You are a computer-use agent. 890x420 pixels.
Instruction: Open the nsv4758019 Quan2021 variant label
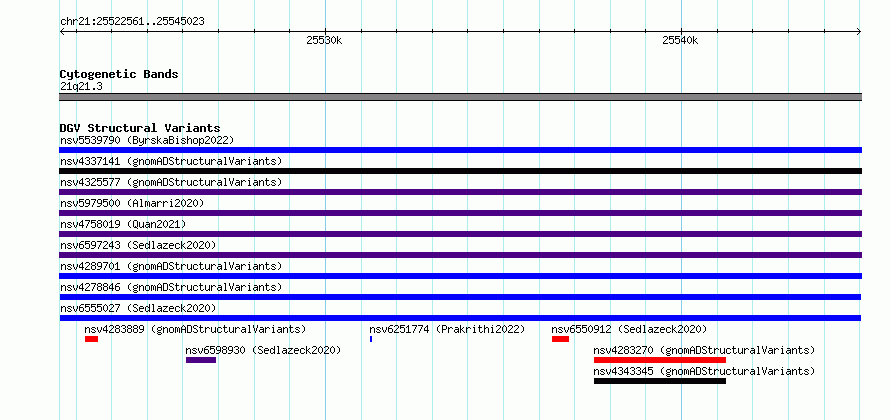(x=123, y=224)
